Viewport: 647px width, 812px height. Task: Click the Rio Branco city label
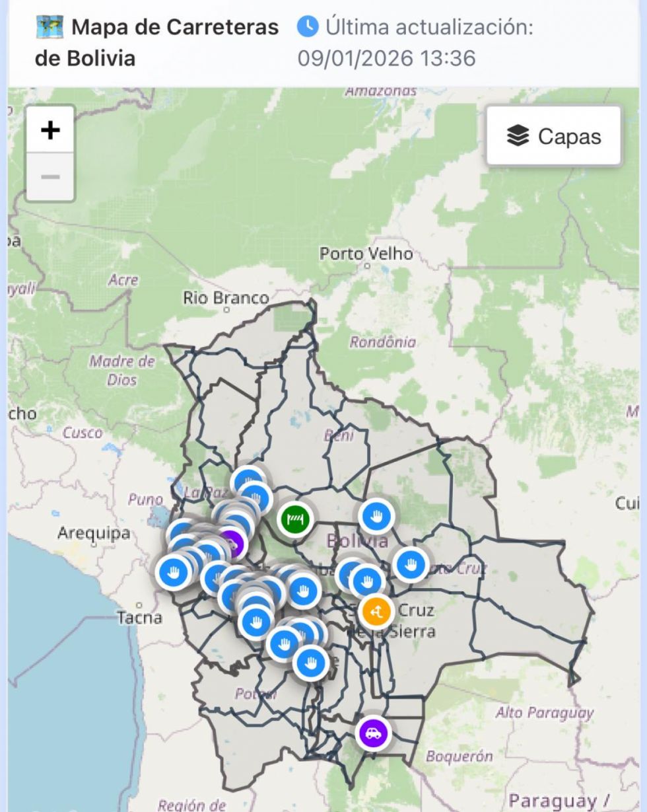coord(226,298)
